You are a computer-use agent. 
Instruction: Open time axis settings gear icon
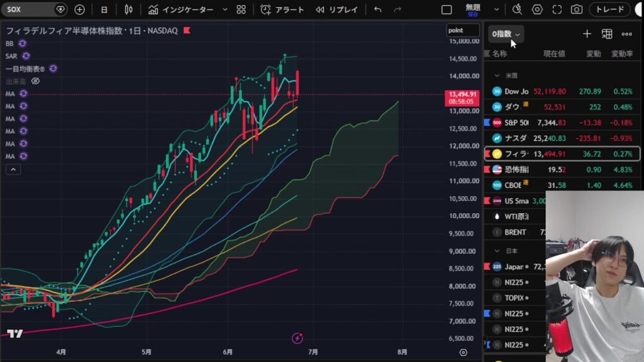click(x=464, y=352)
